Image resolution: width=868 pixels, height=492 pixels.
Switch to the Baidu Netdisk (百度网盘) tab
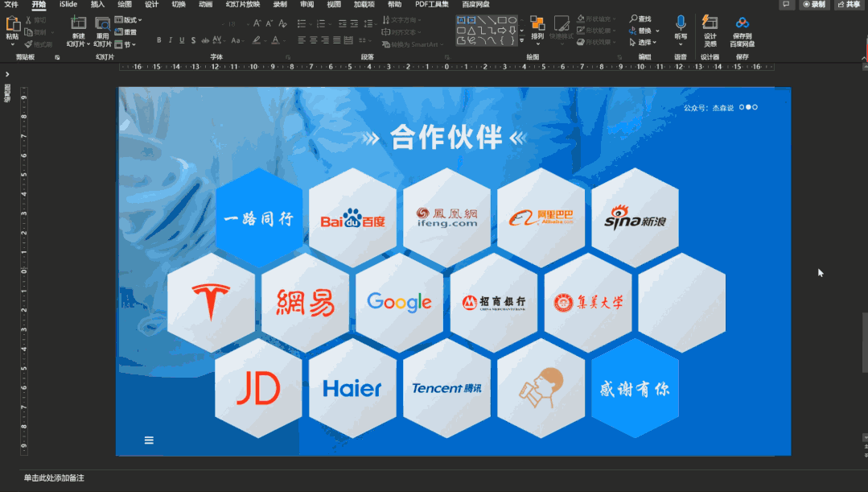tap(475, 5)
